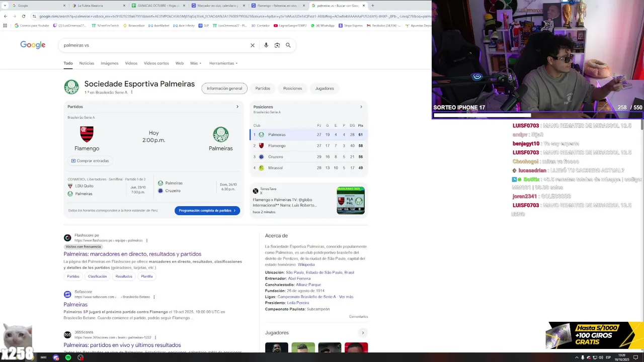644x362 pixels.
Task: Reload the page in the browser
Action: 24,16
